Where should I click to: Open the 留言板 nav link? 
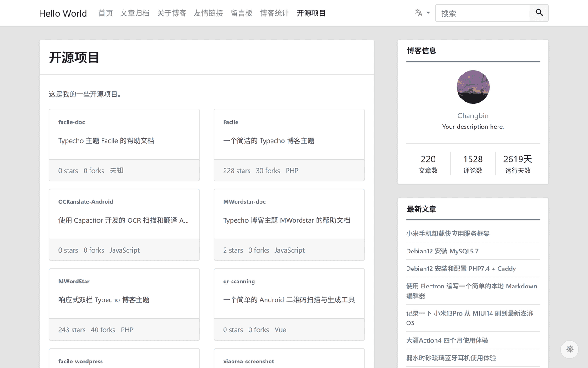click(x=241, y=13)
